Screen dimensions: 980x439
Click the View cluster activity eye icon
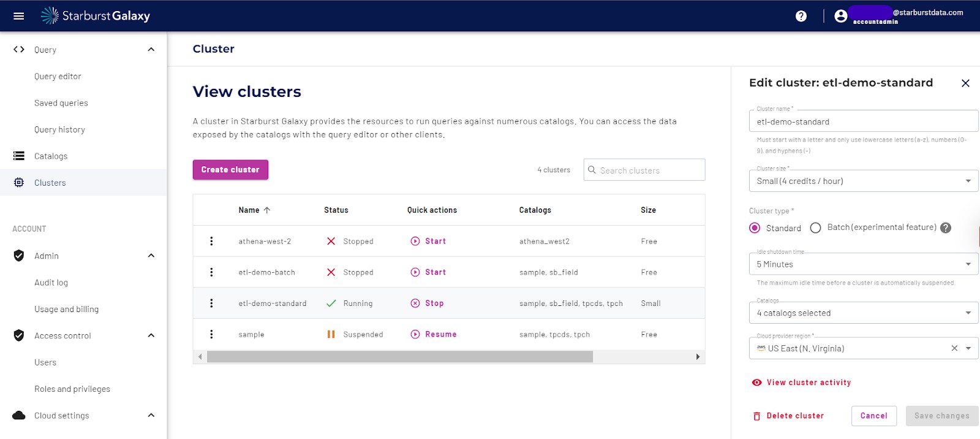[757, 383]
